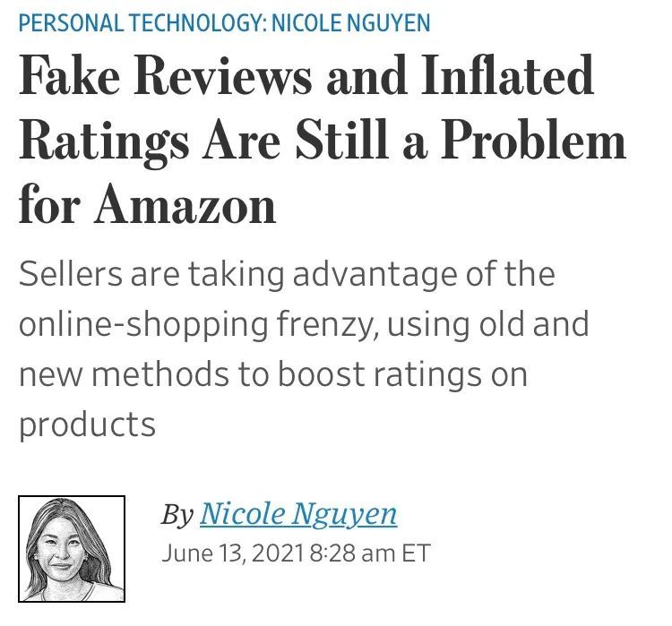Click the 8:28 am ET timestamp
Viewport: 672px width, 626px height.
pyautogui.click(x=370, y=553)
